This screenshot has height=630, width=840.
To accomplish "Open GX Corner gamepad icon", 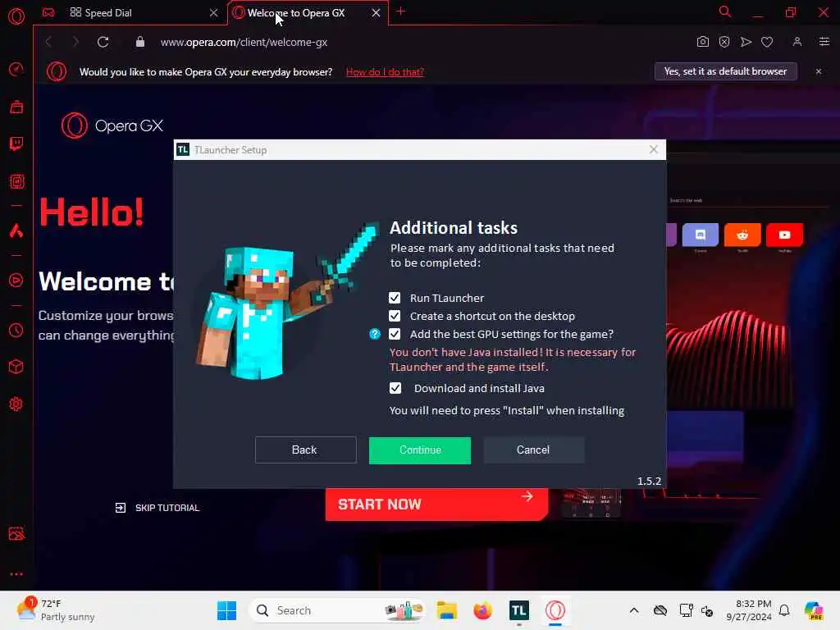I will (48, 12).
